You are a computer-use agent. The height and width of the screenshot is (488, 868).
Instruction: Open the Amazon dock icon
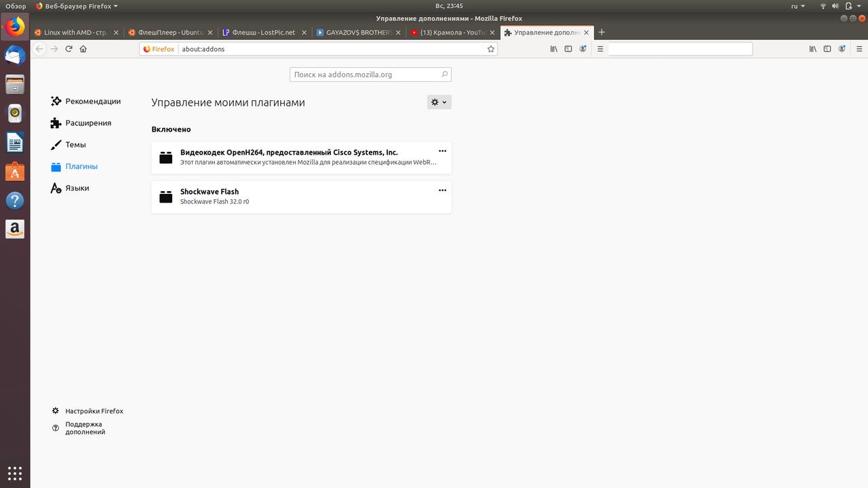[15, 229]
